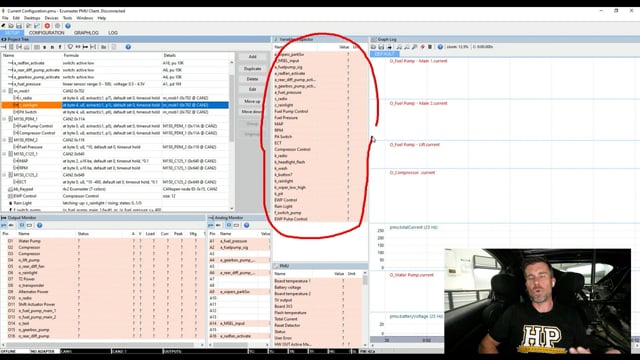Collapse the M150_C125_1 tree node

(4, 154)
